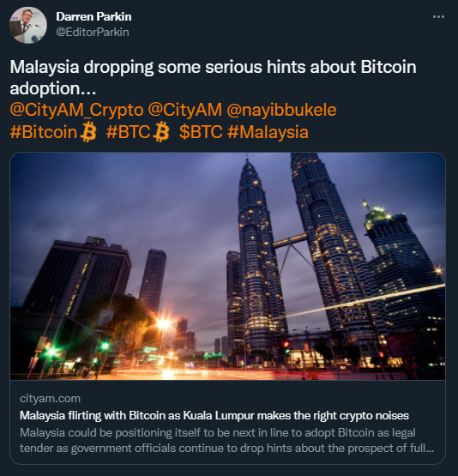This screenshot has width=458, height=476.
Task: Click the twin towers in the card photo
Action: 298,252
